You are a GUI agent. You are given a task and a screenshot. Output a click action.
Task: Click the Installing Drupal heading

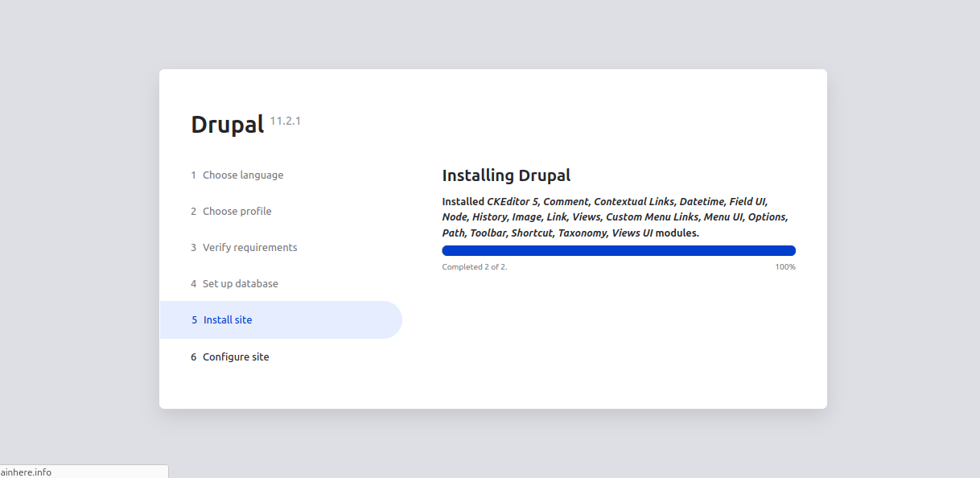(506, 175)
